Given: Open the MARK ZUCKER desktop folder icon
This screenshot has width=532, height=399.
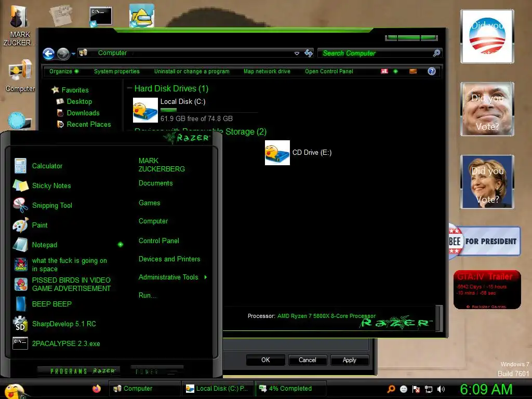Looking at the screenshot, I should tap(19, 25).
